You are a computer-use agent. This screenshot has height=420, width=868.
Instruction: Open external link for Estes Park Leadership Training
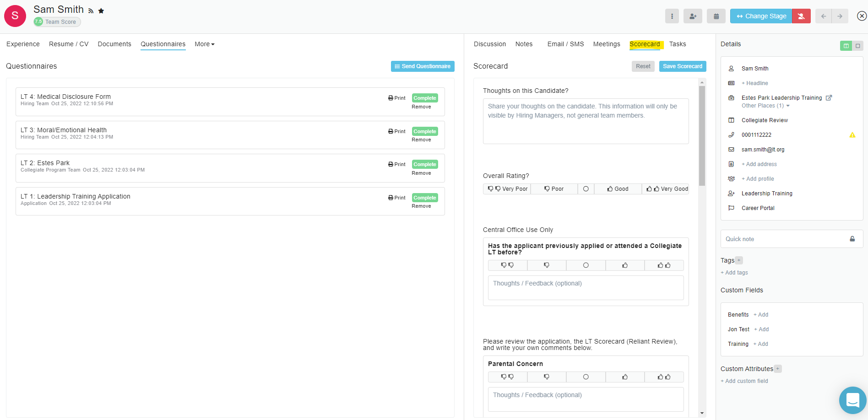(829, 98)
